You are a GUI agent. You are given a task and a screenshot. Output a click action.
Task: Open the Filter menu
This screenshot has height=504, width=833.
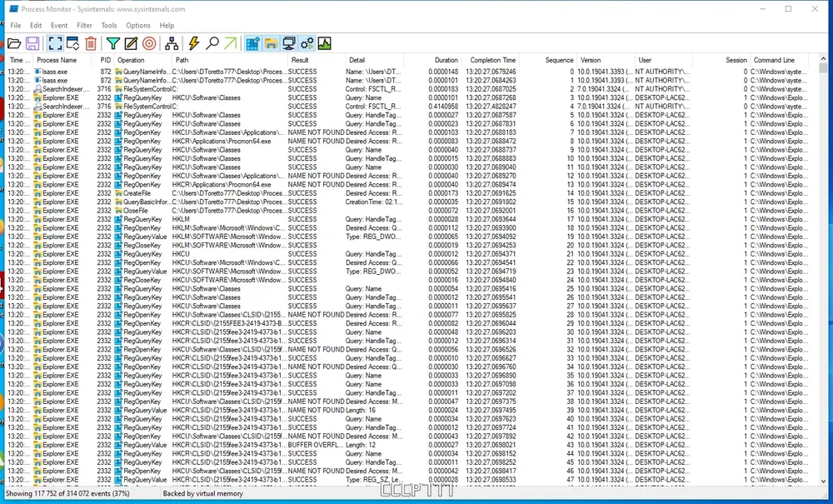84,26
